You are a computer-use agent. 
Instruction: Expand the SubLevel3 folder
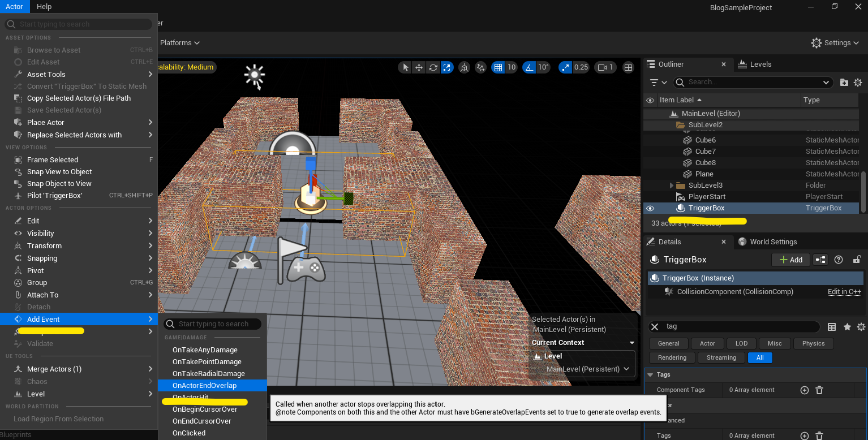(x=672, y=186)
